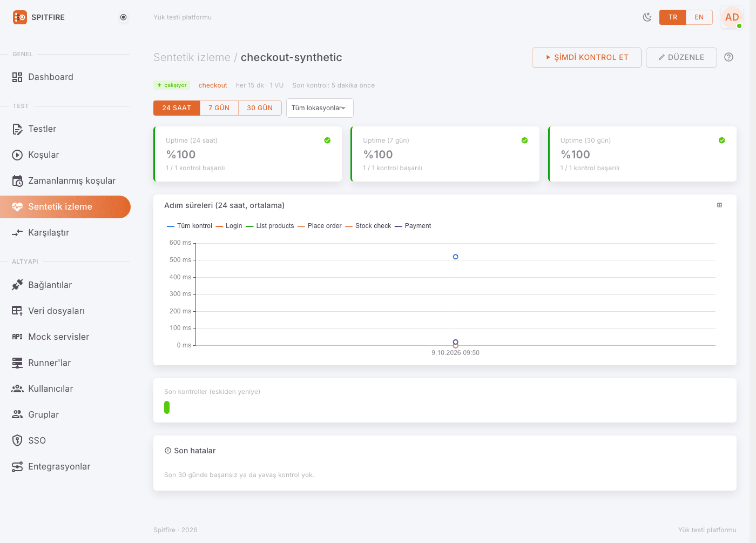Click the DÜZENLE button
The image size is (756, 543).
681,57
